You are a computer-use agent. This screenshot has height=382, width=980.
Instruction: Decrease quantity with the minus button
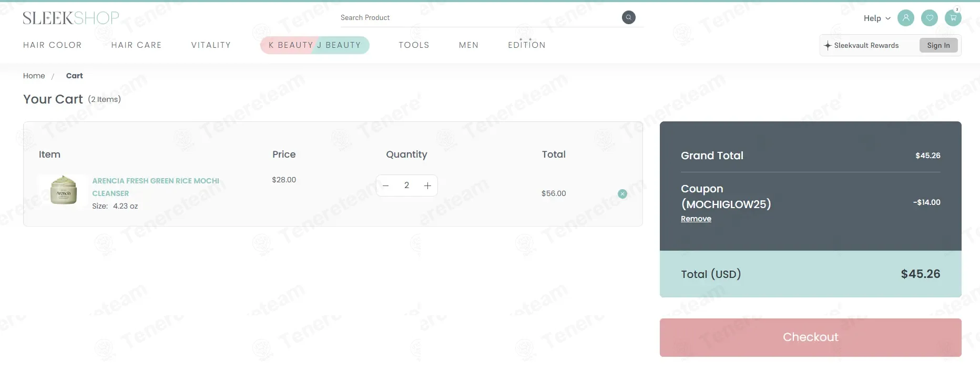385,185
